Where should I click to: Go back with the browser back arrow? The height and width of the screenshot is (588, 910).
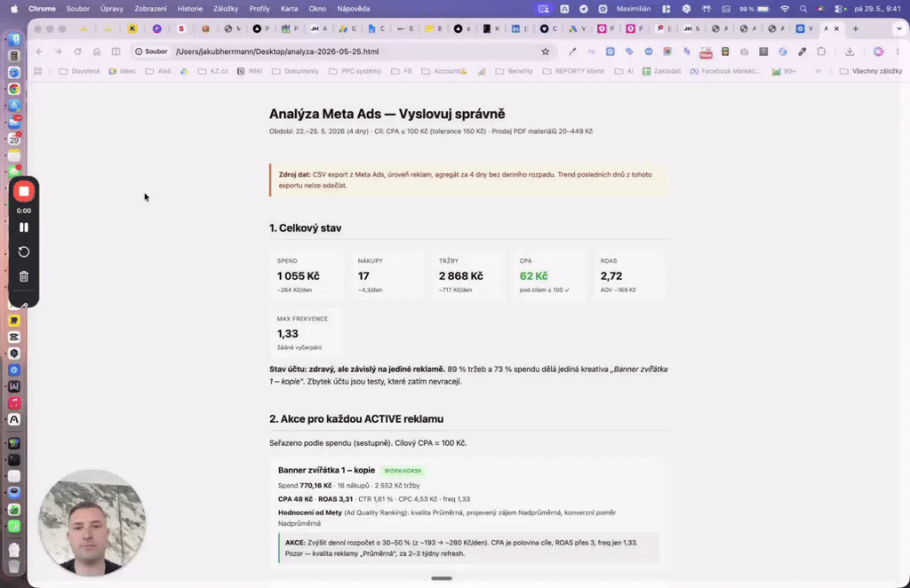tap(39, 52)
